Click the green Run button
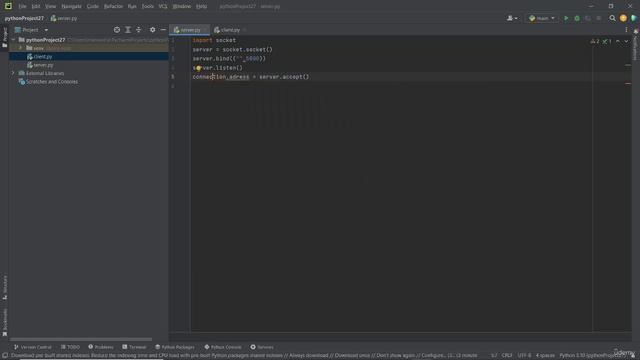 (566, 18)
